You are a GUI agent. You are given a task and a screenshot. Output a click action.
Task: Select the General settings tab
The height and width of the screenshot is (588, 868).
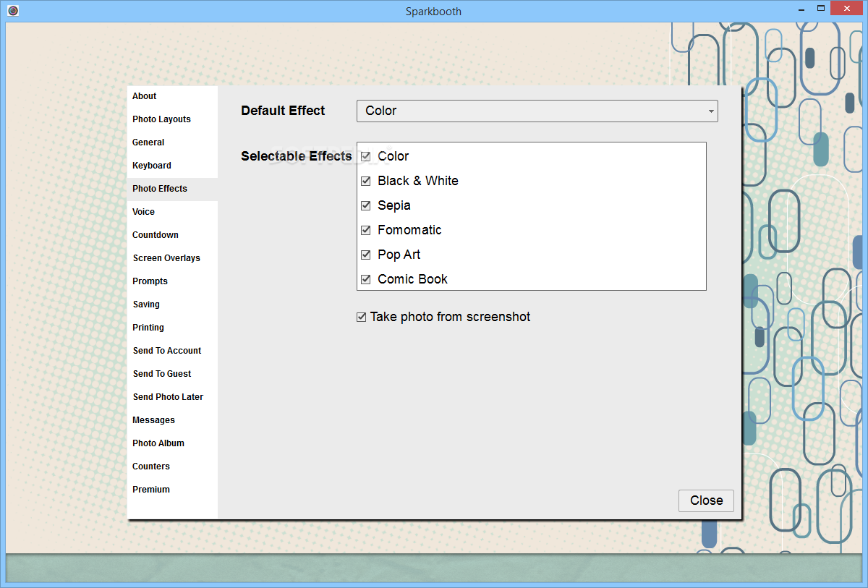(x=172, y=142)
